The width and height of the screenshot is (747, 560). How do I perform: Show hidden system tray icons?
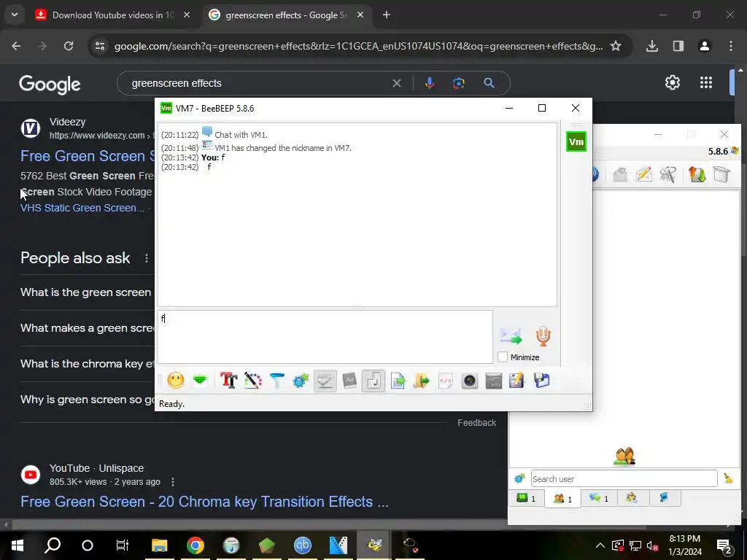[600, 545]
